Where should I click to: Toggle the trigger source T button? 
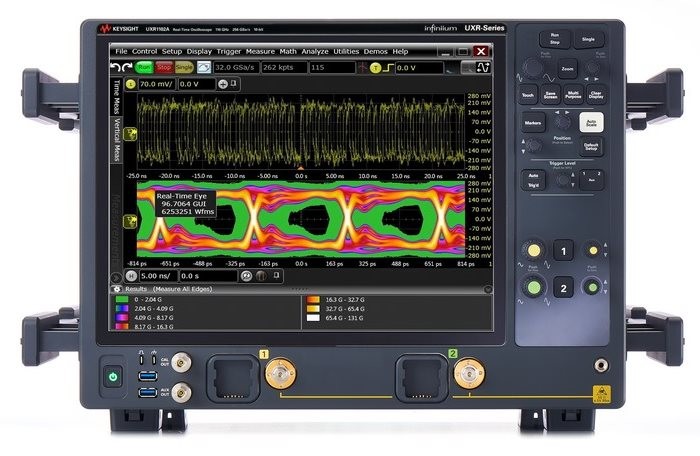(x=376, y=67)
